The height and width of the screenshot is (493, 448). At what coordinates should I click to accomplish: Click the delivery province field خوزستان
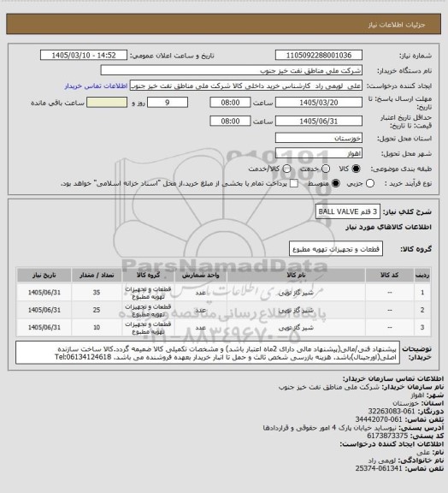click(x=319, y=138)
